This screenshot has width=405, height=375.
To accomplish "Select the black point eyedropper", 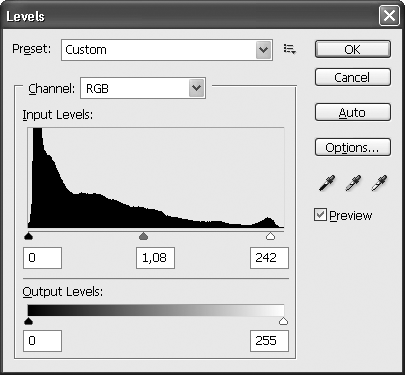I will (327, 183).
